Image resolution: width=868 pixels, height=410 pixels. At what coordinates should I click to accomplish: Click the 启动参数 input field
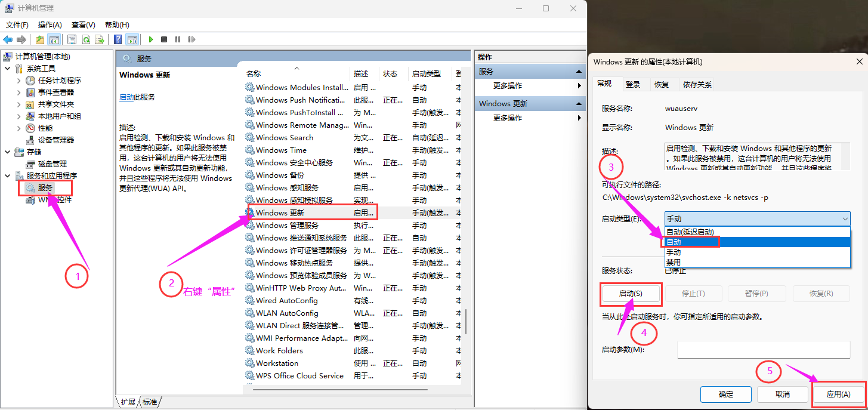pos(763,350)
